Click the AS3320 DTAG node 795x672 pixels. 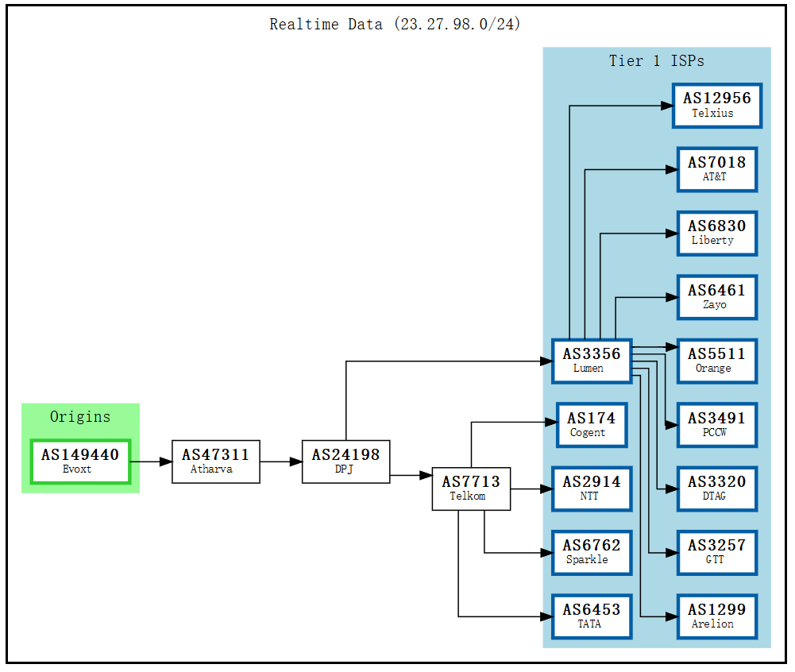point(716,489)
